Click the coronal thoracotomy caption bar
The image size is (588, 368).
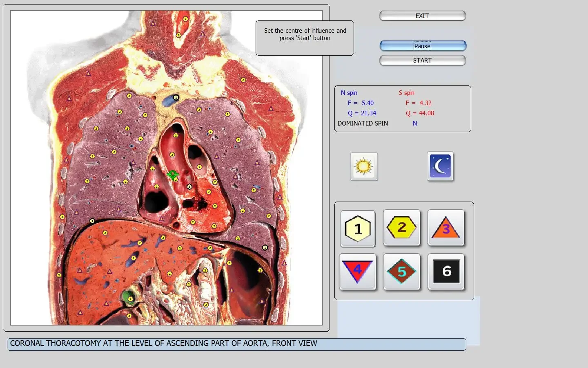[x=236, y=344]
